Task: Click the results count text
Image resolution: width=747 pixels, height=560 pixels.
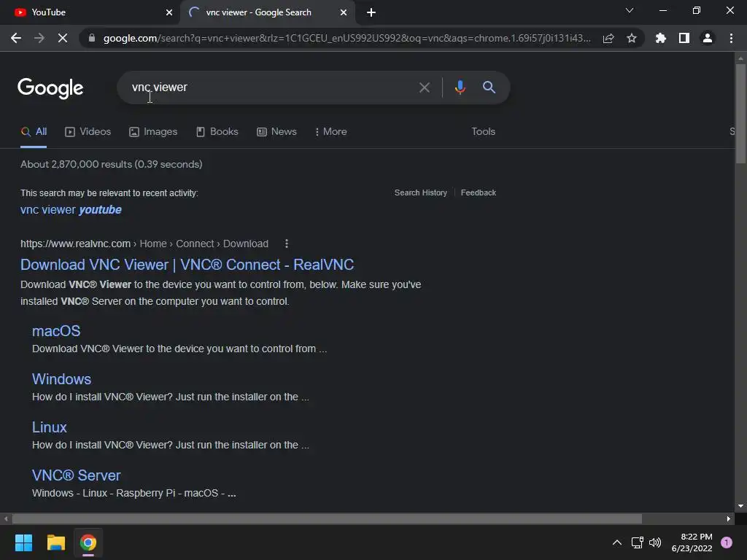Action: (112, 164)
